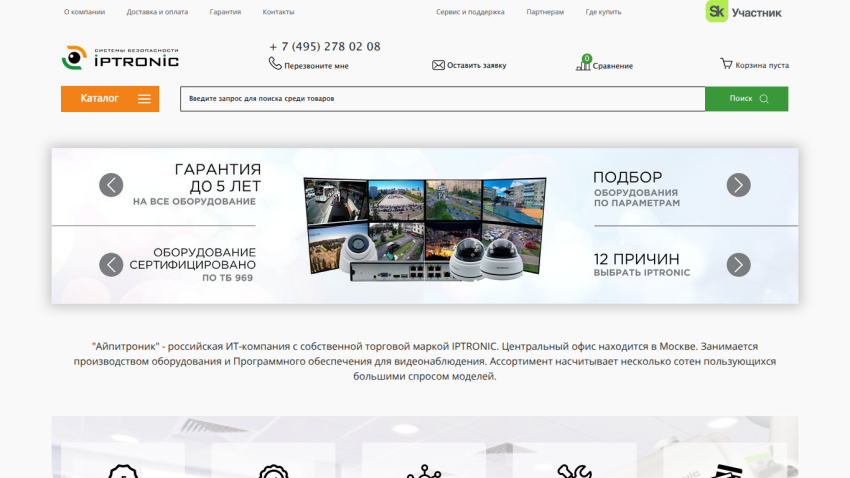Open the Партнерам page

545,12
